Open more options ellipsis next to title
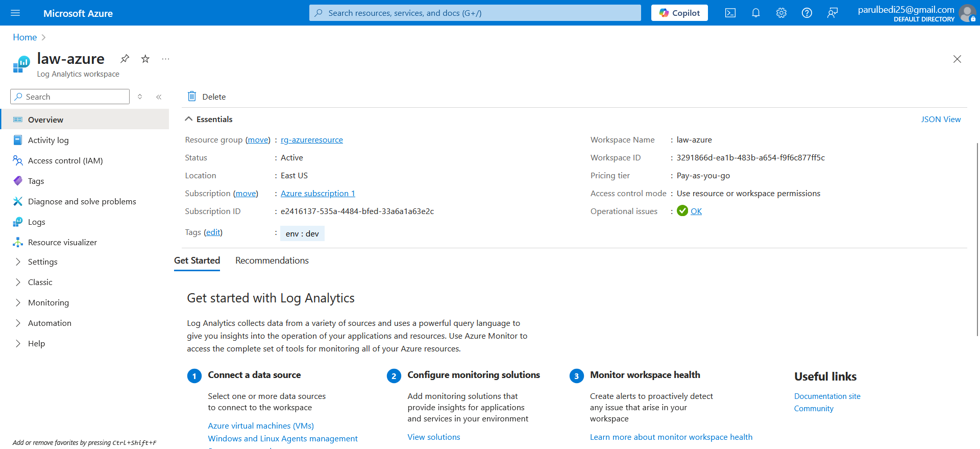The height and width of the screenshot is (449, 980). click(x=165, y=59)
